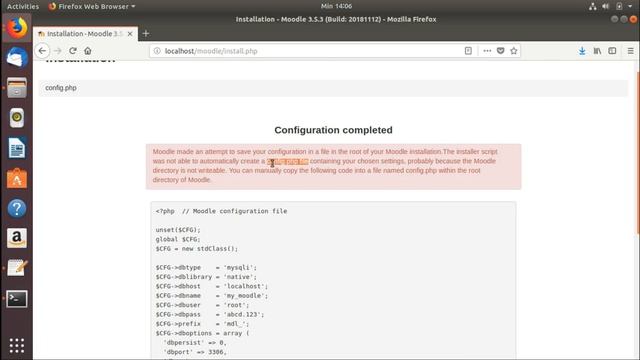Screen dimensions: 640x360
Task: Open the clock calendar panel
Action: 336,6
